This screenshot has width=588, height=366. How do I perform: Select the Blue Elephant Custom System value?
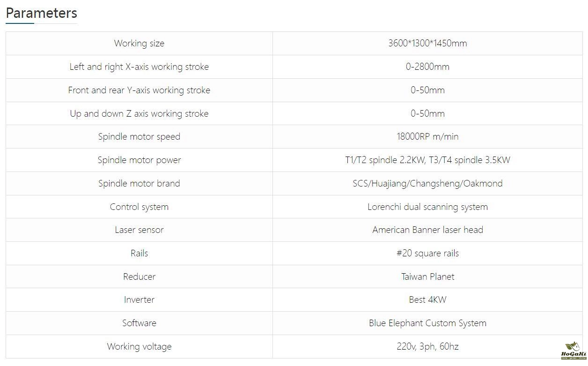pos(427,323)
